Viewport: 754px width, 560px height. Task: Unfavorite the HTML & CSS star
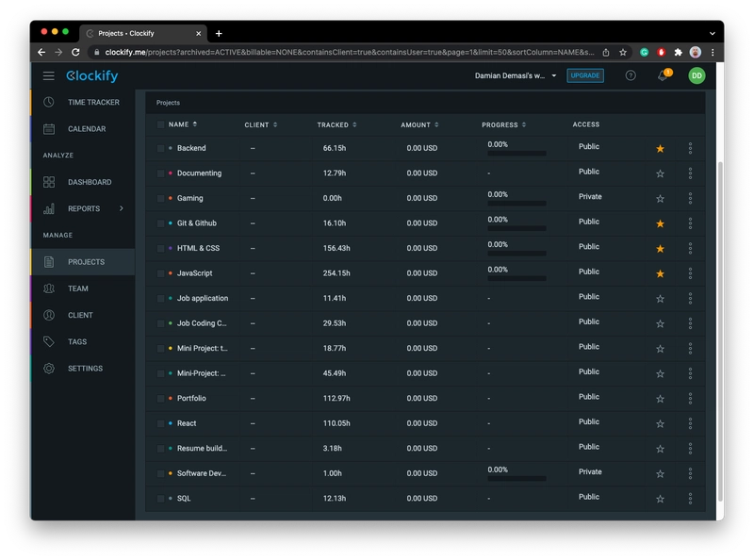(661, 249)
